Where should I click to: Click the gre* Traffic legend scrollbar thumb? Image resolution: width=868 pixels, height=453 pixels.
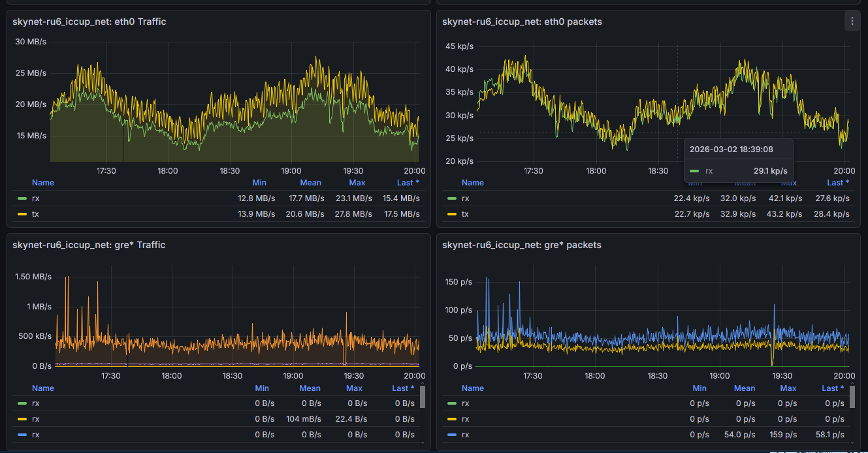[x=423, y=396]
